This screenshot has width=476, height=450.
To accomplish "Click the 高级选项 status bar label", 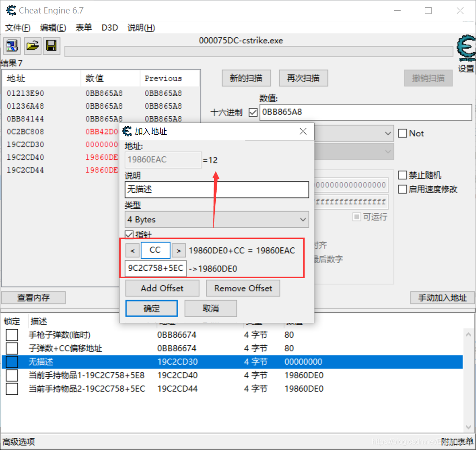I will [19, 442].
